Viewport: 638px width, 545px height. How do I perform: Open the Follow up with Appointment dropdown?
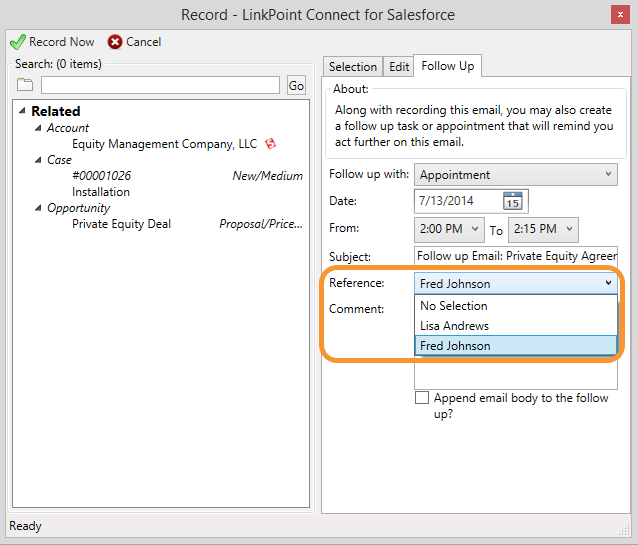pyautogui.click(x=516, y=175)
